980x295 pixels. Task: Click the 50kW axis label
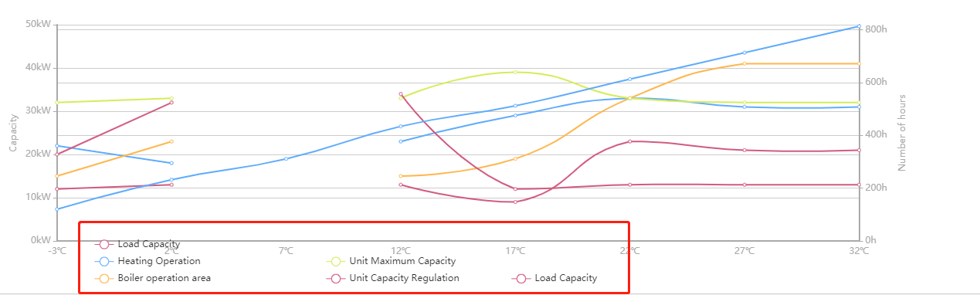coord(38,25)
